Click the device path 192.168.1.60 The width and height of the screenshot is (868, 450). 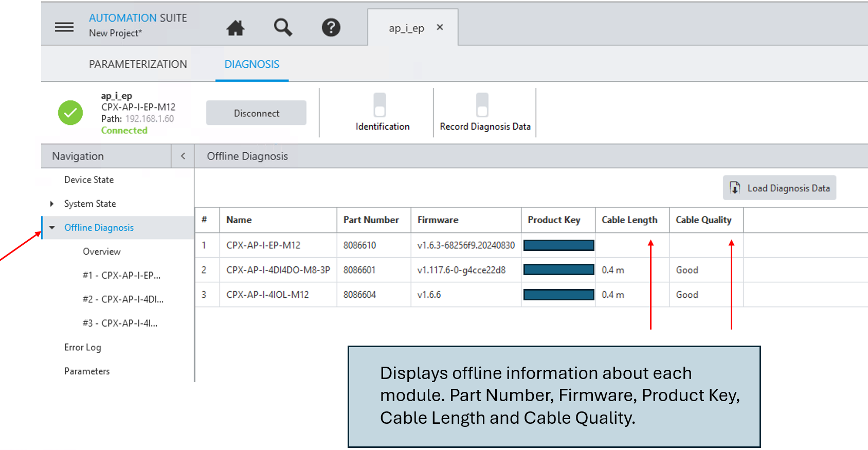[150, 119]
